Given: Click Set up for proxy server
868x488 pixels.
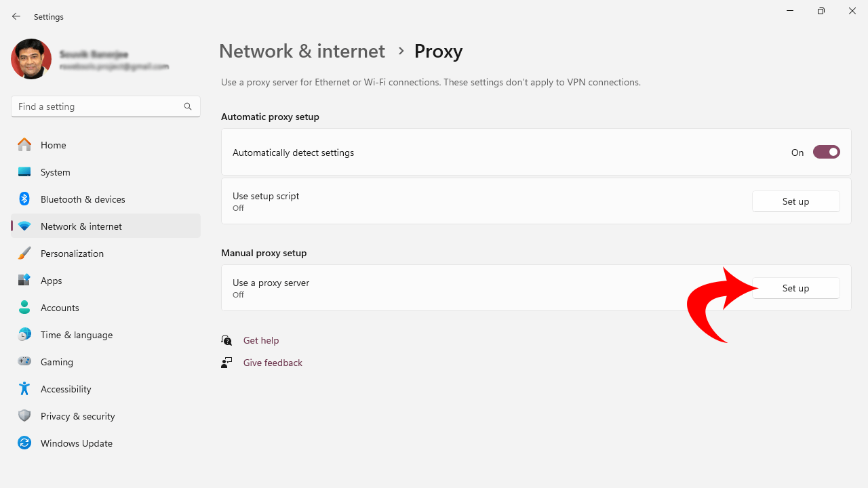Looking at the screenshot, I should (795, 288).
